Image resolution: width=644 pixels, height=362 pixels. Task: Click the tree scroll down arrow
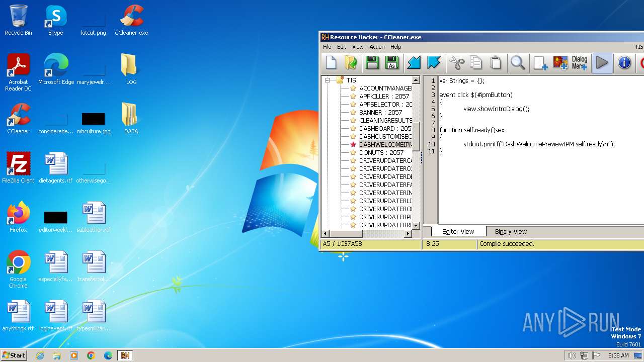pyautogui.click(x=416, y=226)
